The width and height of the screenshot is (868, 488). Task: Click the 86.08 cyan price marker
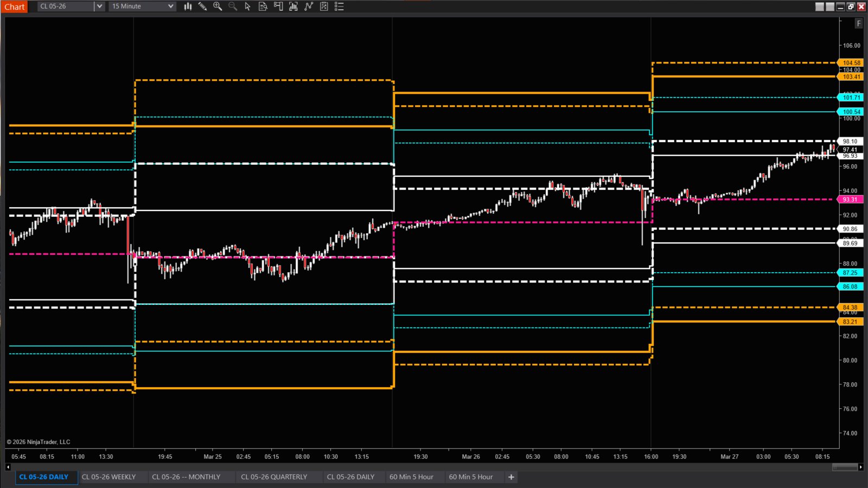851,287
